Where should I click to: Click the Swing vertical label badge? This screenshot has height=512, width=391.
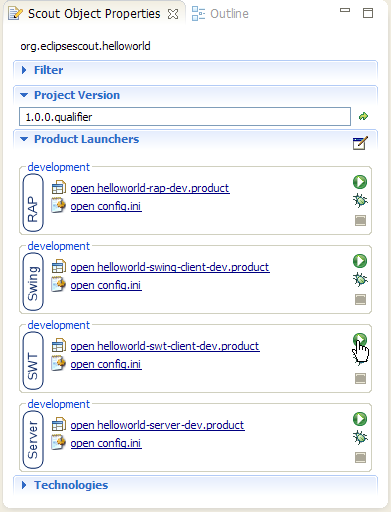point(33,282)
